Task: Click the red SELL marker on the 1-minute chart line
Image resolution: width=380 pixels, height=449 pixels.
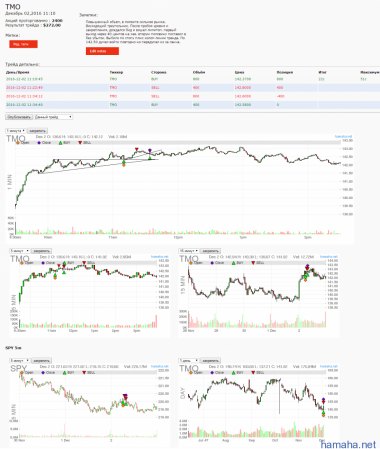Action: pos(136,149)
